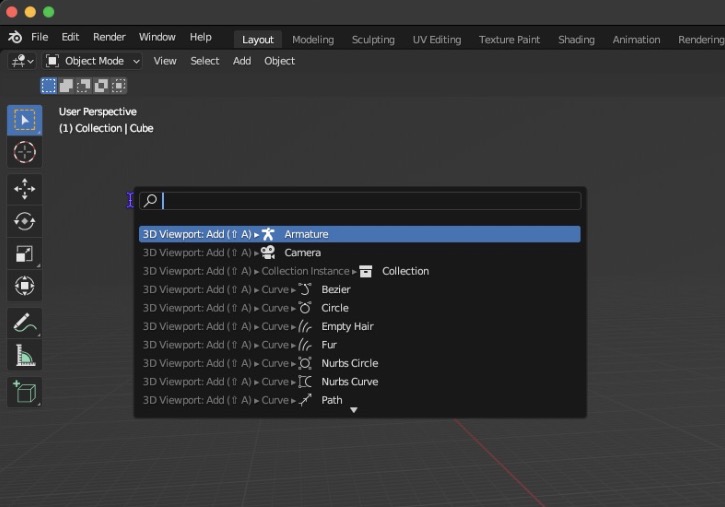
Task: Click the down arrow for more results
Action: (x=354, y=410)
